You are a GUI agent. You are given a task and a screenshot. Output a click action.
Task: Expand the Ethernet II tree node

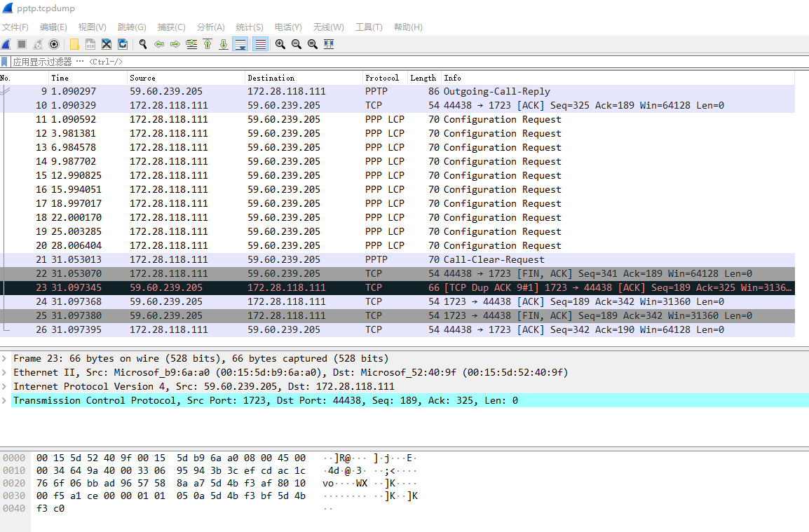pos(6,372)
